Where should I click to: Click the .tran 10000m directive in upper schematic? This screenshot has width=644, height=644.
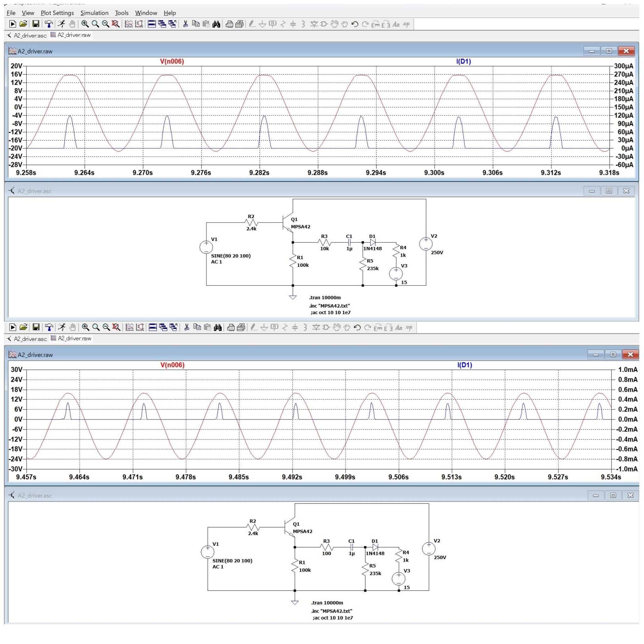tap(325, 298)
